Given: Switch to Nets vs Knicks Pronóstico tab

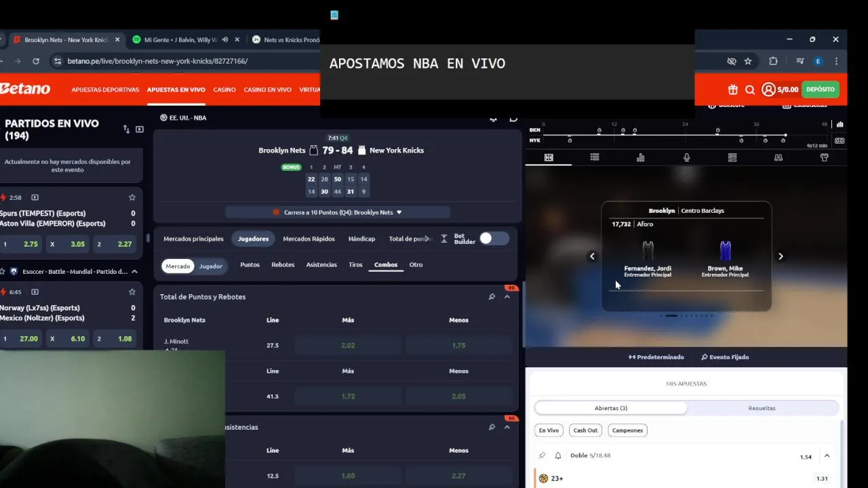Looking at the screenshot, I should (285, 40).
